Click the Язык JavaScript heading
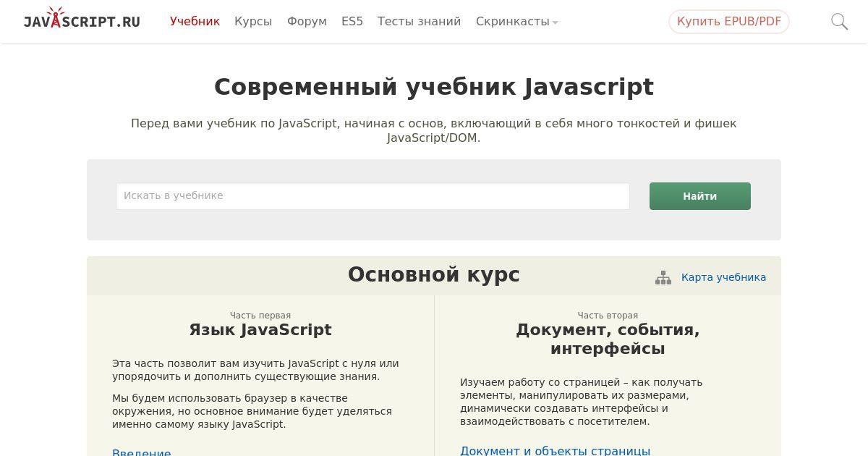The height and width of the screenshot is (456, 868). [x=260, y=329]
